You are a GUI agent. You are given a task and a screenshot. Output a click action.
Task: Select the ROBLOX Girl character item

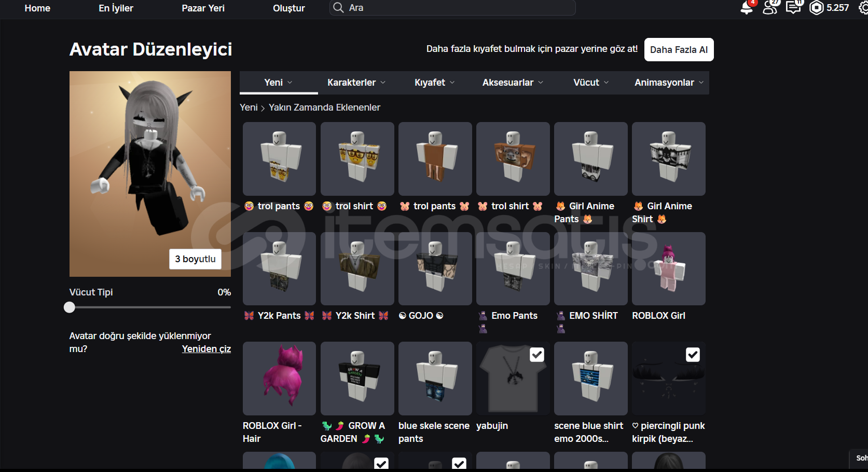pyautogui.click(x=668, y=268)
